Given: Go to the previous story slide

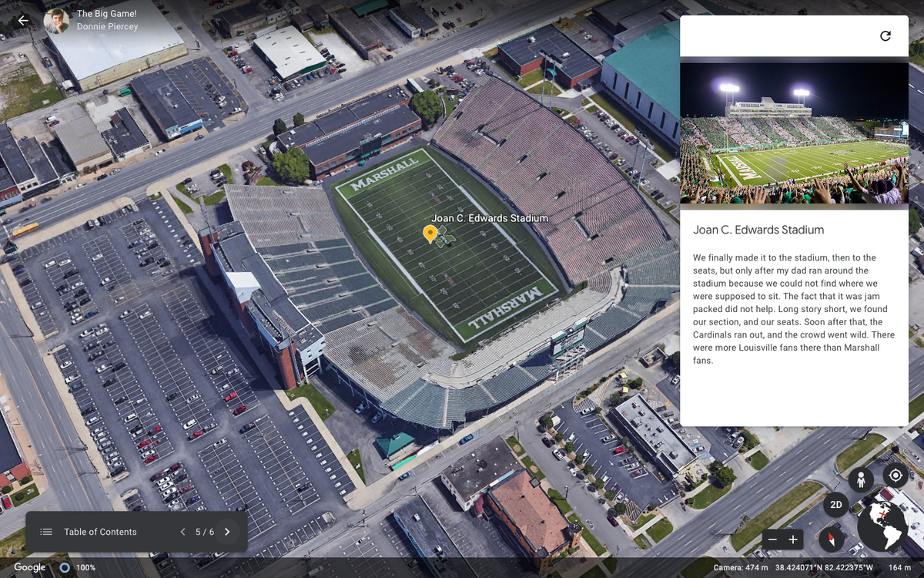Looking at the screenshot, I should 182,532.
